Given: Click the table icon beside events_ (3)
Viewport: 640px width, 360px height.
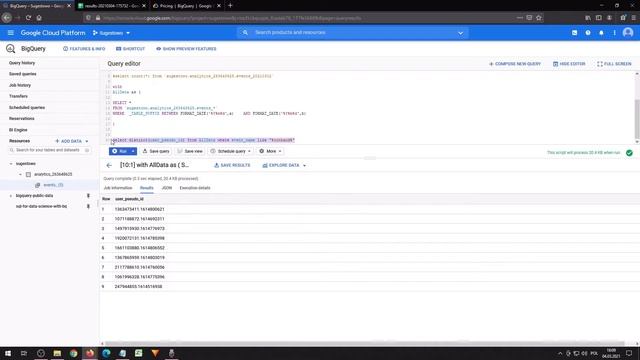Looking at the screenshot, I should [38, 185].
